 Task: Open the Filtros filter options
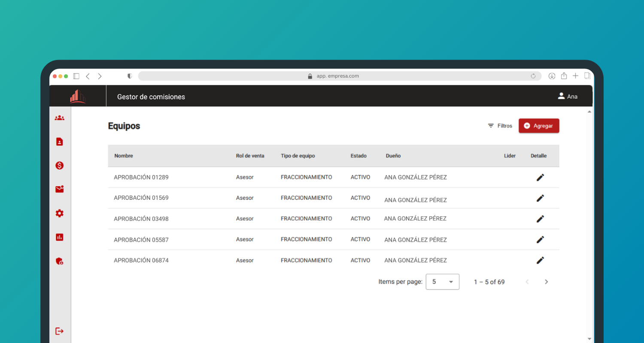[x=500, y=126]
